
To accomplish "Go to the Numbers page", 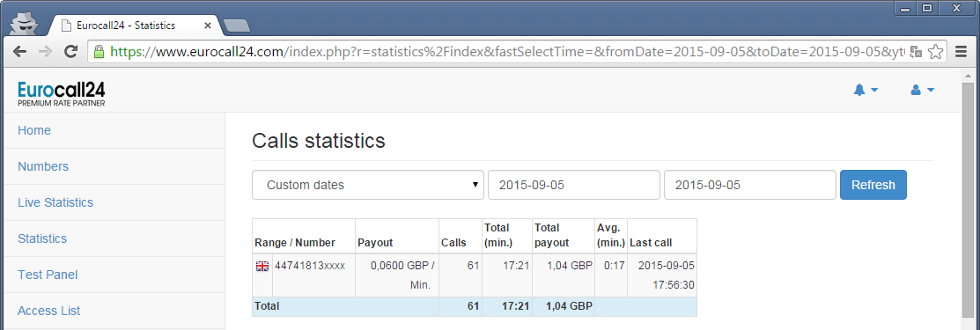I will coord(43,167).
